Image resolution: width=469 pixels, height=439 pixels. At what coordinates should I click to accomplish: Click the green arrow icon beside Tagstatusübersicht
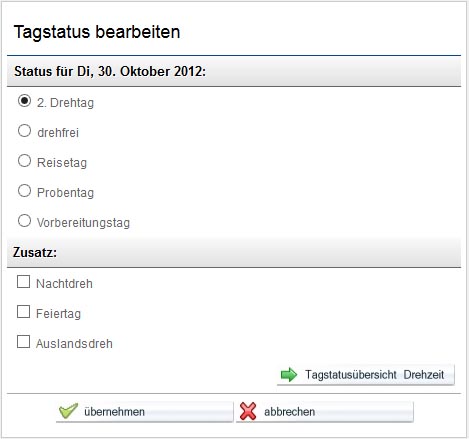click(x=289, y=375)
